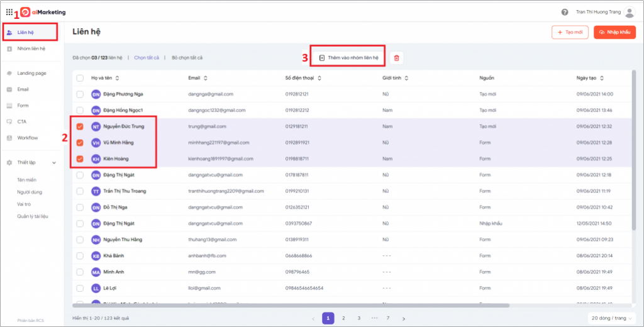Open Email in the sidebar
This screenshot has width=644, height=327.
[23, 89]
